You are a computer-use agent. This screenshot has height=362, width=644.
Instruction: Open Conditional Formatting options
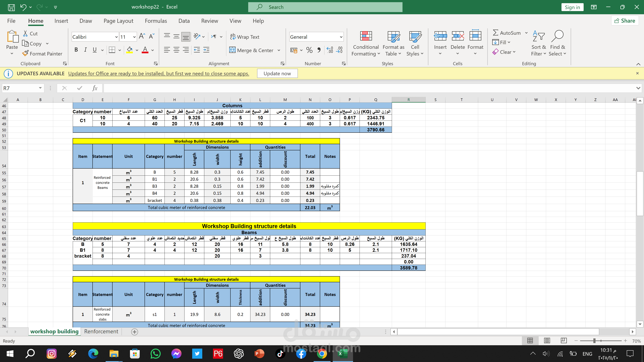(x=366, y=43)
